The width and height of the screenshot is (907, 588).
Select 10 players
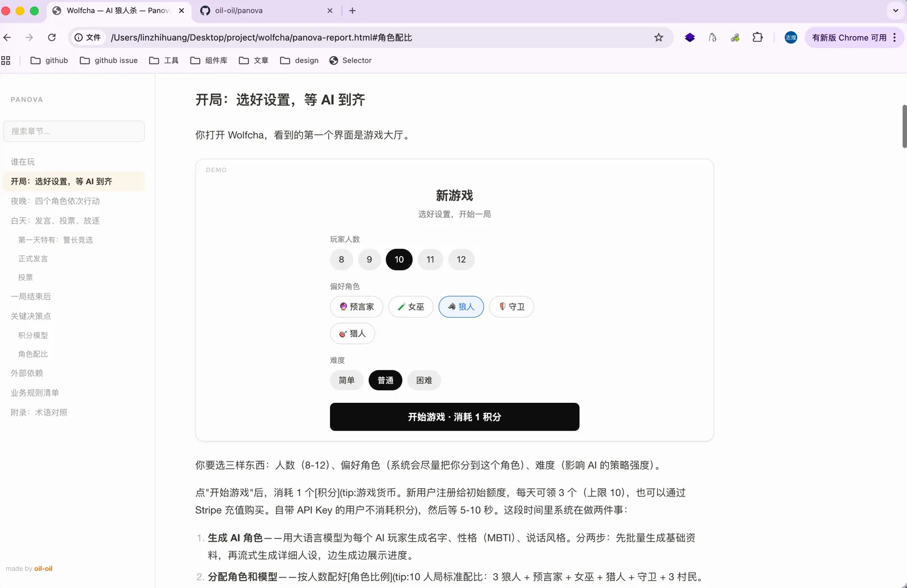[399, 259]
